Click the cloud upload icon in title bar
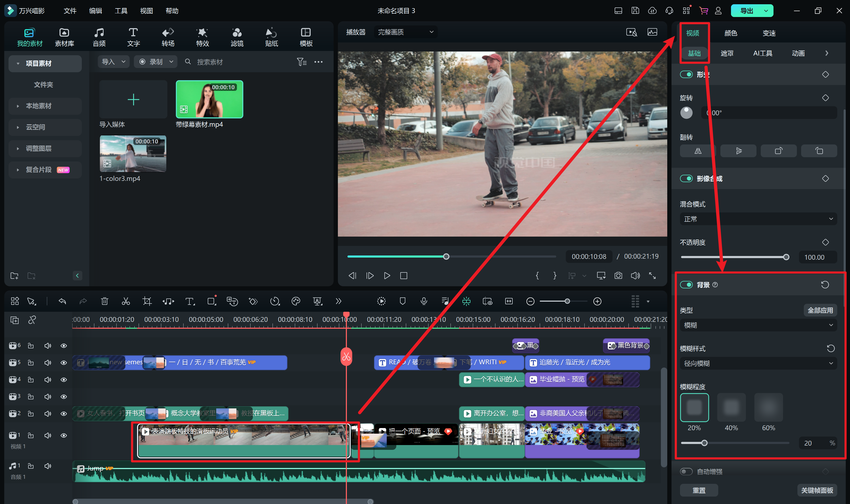Screen dimensions: 850x504 652,11
